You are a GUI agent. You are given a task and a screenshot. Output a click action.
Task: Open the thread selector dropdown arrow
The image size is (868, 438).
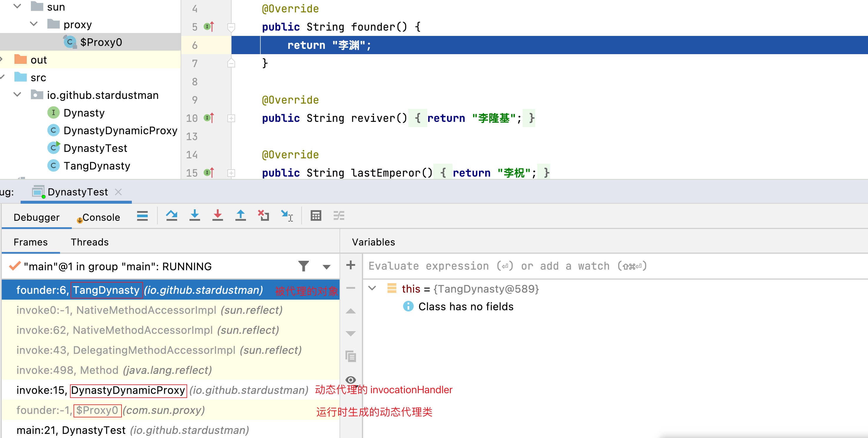point(326,267)
